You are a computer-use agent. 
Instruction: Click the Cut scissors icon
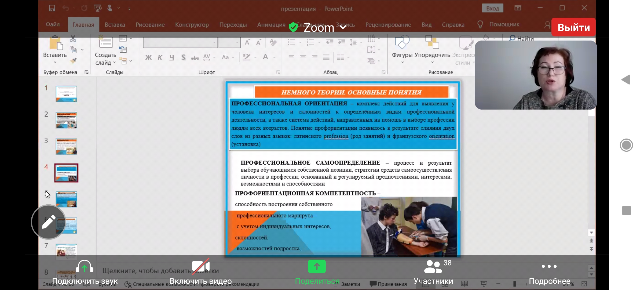73,39
